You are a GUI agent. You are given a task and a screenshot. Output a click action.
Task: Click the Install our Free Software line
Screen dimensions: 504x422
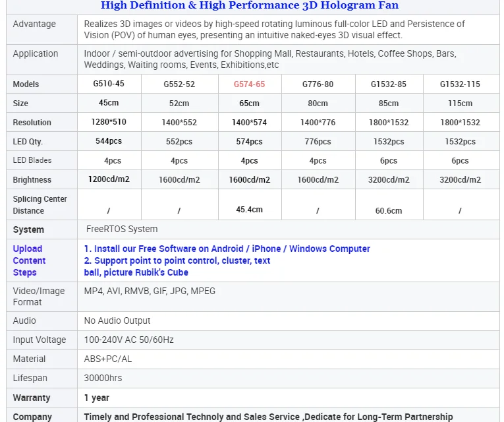[x=227, y=249]
